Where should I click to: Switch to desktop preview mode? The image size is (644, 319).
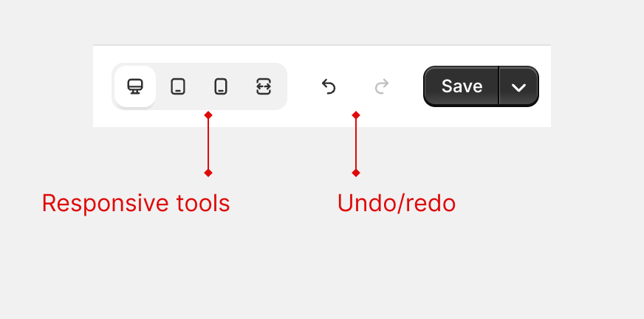point(135,86)
